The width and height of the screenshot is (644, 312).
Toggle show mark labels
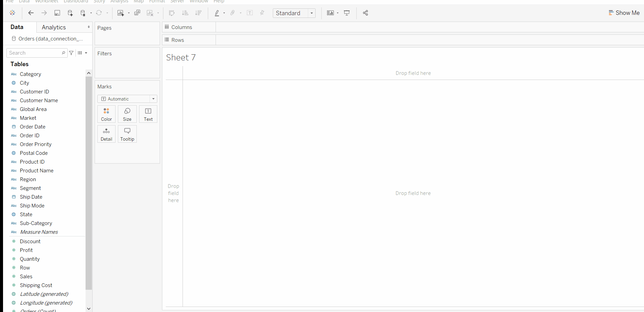pyautogui.click(x=250, y=13)
